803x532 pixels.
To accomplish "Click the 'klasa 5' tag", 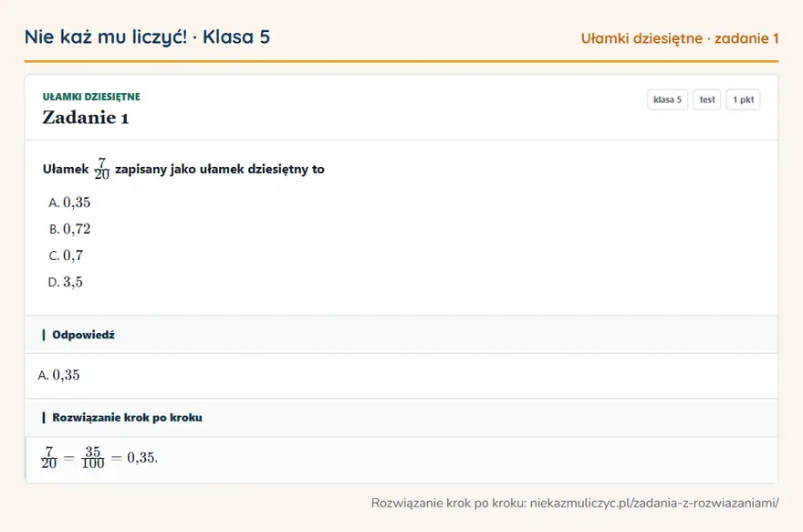I will (x=667, y=99).
